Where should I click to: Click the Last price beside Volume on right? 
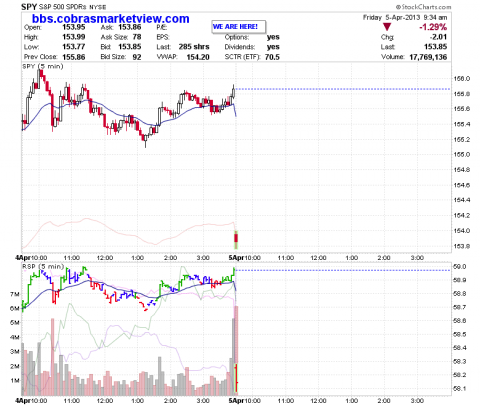(x=436, y=47)
